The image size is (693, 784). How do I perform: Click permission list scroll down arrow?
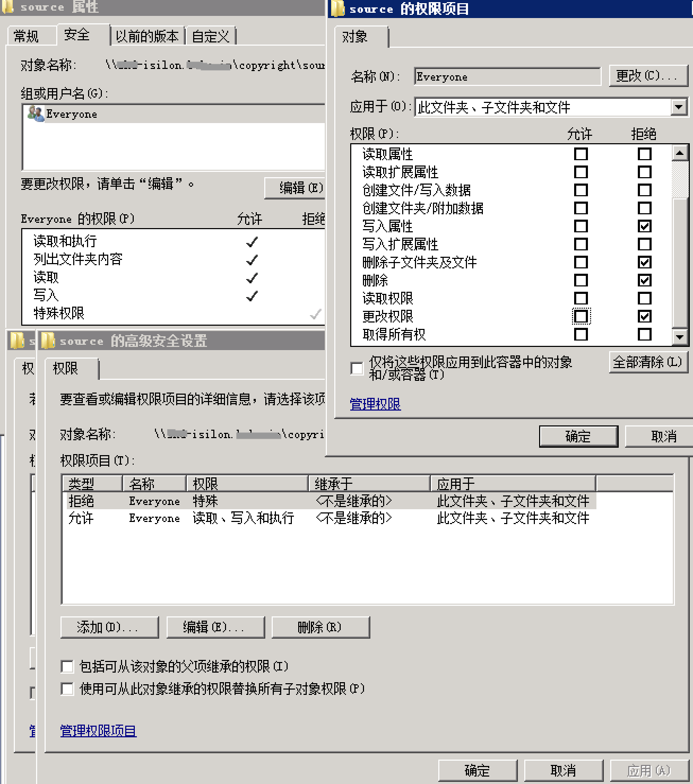[680, 336]
